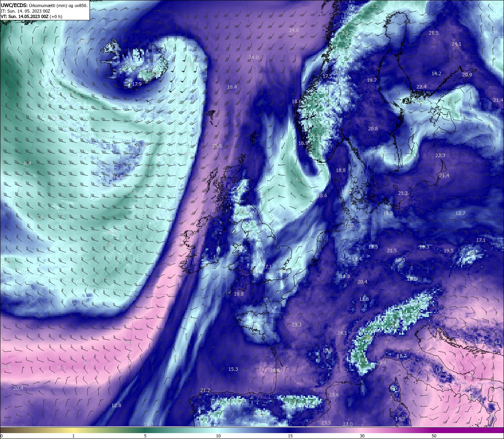The height and width of the screenshot is (439, 504).
Task: Click legend tick label 5
Action: coord(145,436)
